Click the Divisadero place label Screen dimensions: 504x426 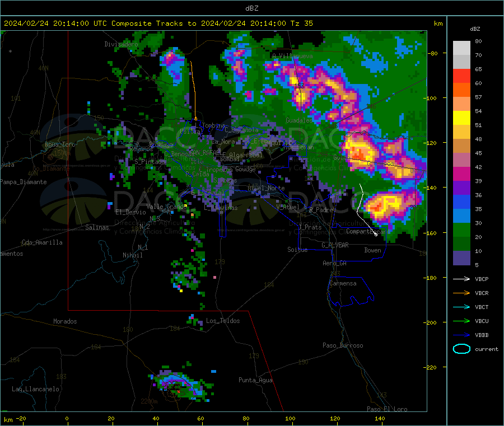click(x=121, y=44)
